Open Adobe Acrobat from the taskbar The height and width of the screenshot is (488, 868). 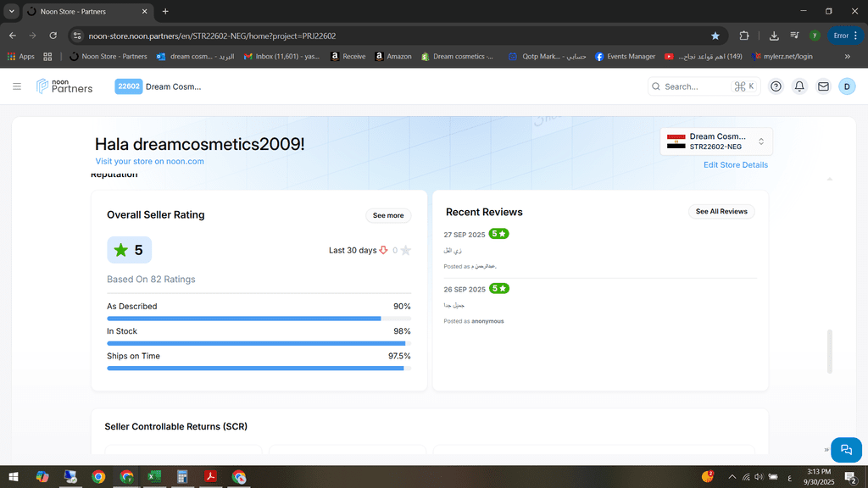[210, 476]
